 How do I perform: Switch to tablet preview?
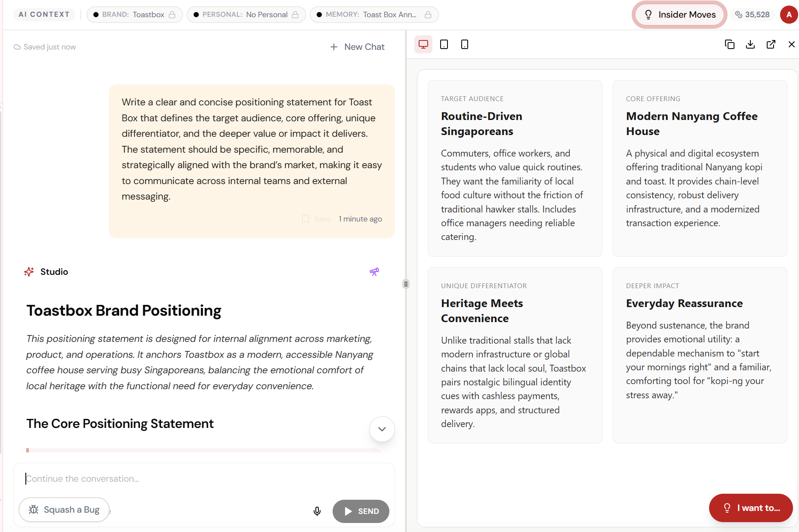click(x=444, y=44)
